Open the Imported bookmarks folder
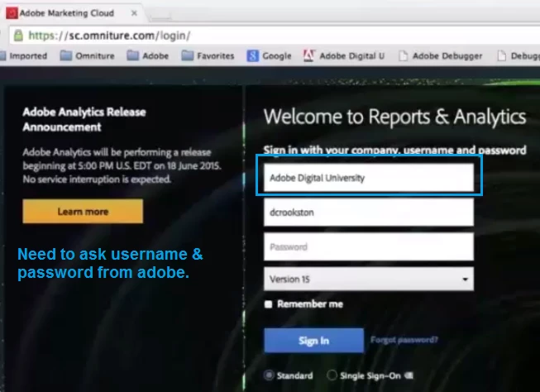This screenshot has width=540, height=392. (x=23, y=55)
